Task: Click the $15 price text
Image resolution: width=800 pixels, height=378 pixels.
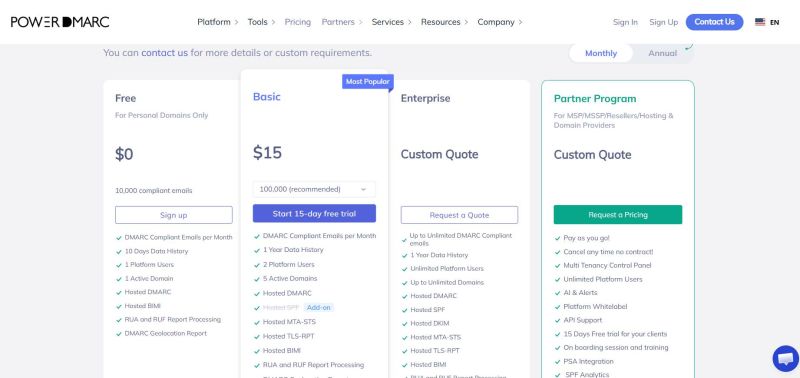Action: click(x=267, y=153)
